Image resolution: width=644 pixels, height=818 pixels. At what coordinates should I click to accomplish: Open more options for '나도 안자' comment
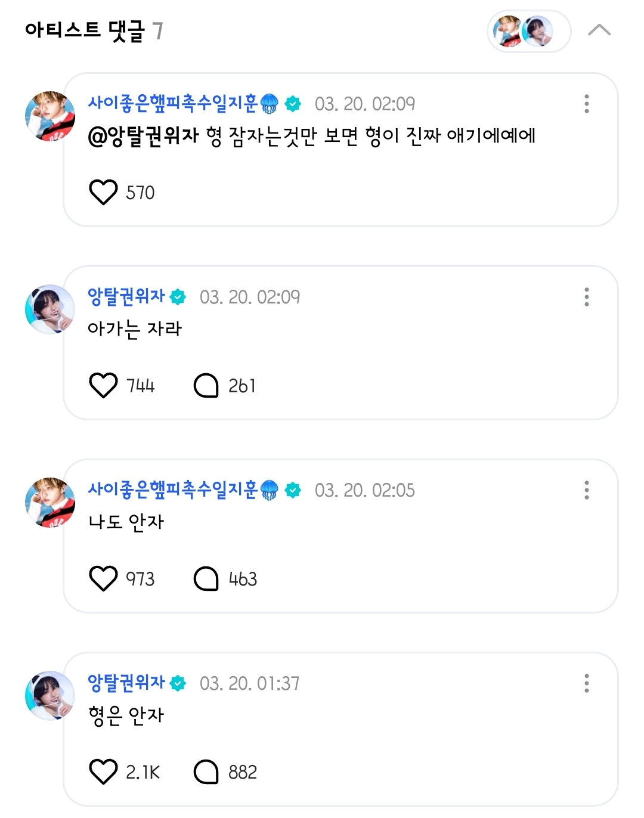[587, 490]
